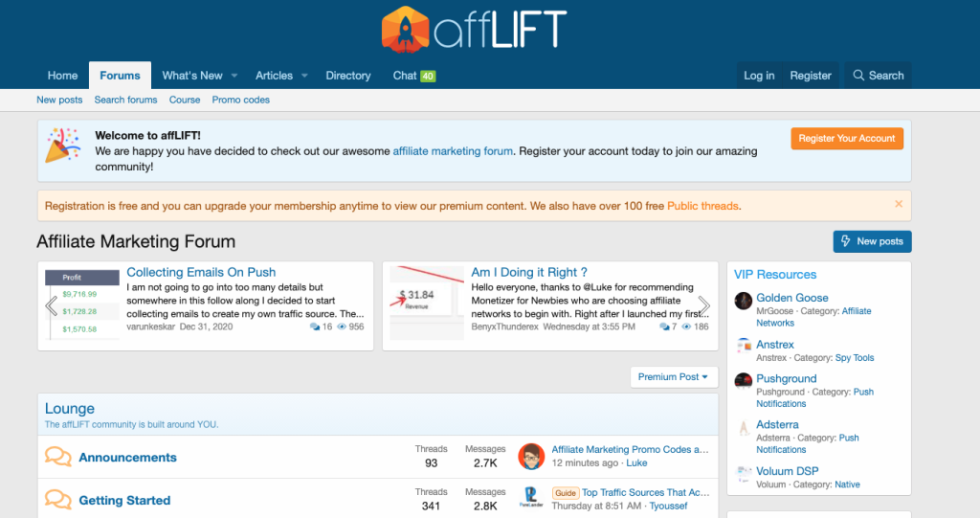Click the Pushground avatar icon
980x518 pixels.
743,380
